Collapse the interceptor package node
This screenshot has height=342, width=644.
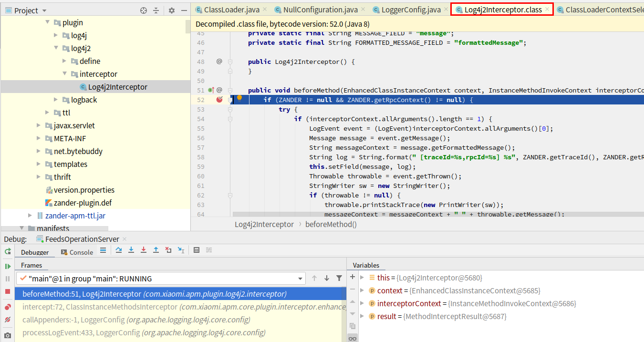pyautogui.click(x=64, y=74)
